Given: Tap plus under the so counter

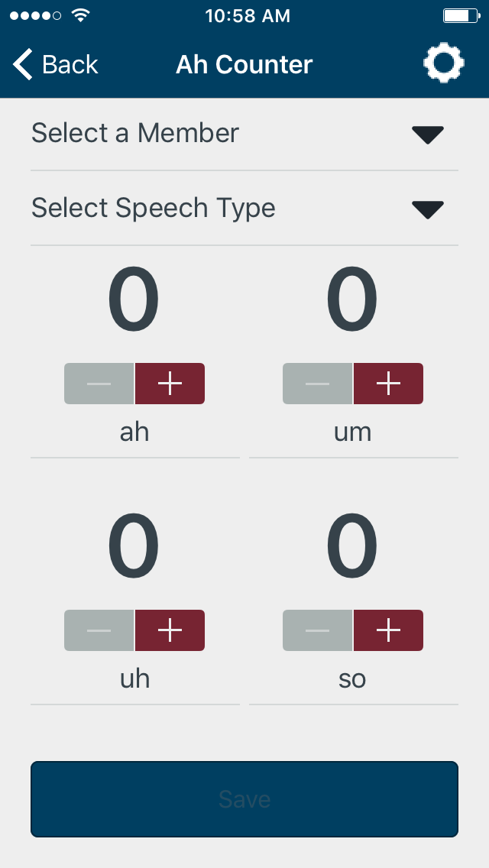Looking at the screenshot, I should pyautogui.click(x=388, y=630).
